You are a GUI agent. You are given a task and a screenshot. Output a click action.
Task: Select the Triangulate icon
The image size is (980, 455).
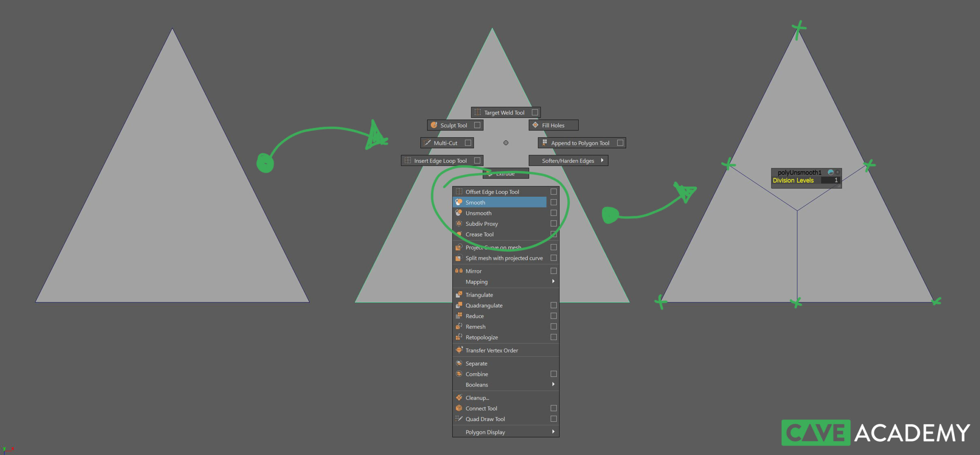click(459, 294)
